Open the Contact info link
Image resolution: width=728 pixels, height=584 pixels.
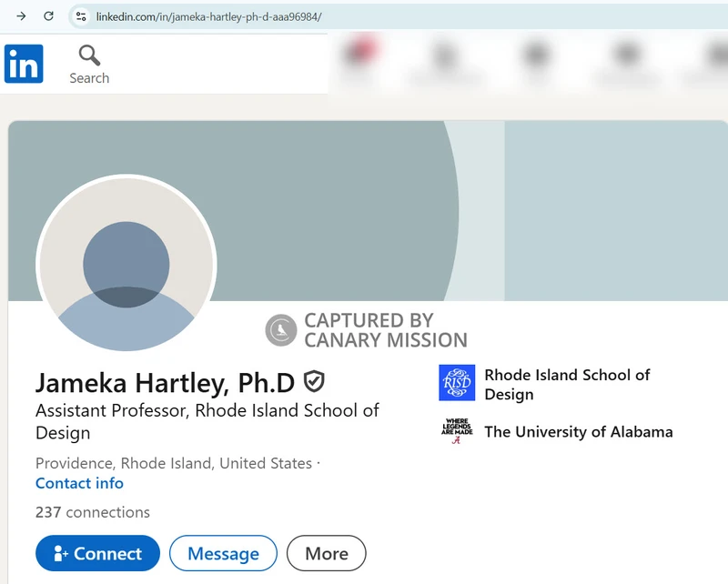[x=79, y=483]
